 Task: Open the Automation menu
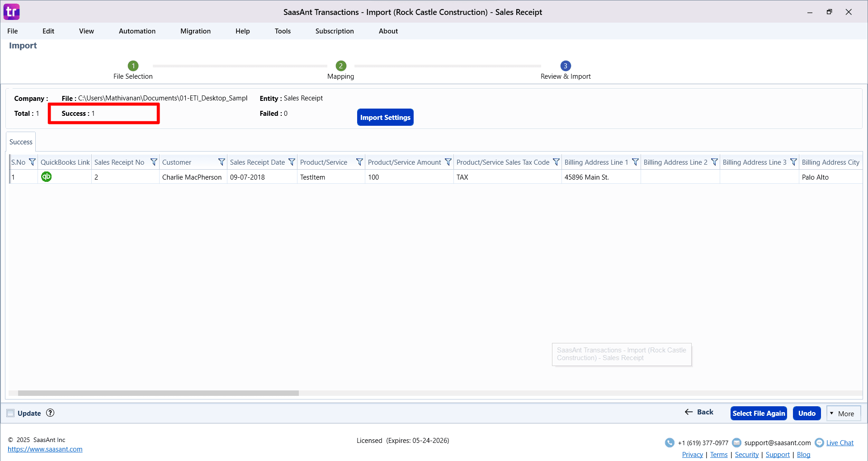point(137,31)
